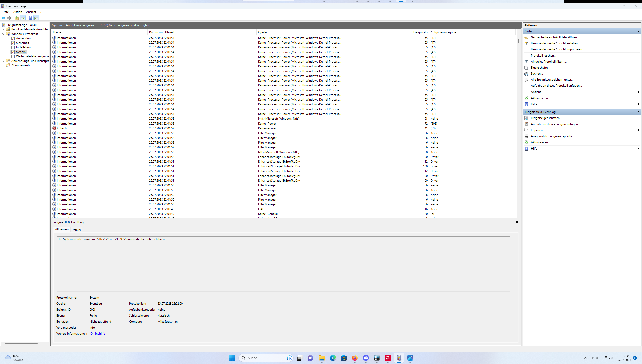The width and height of the screenshot is (642, 364).
Task: Expand Benutzerdefinierte Ansichten tree node
Action: click(3, 29)
